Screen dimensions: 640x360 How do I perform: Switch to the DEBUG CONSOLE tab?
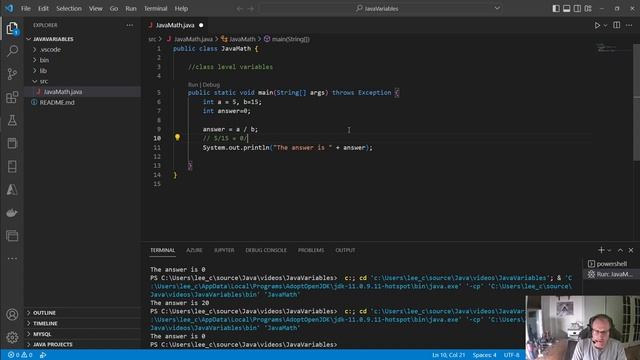266,250
